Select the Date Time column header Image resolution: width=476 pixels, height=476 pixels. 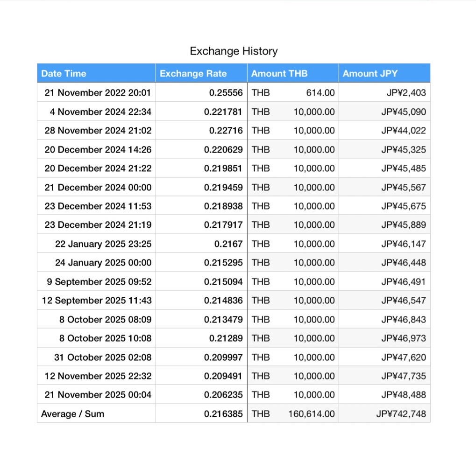click(x=96, y=73)
